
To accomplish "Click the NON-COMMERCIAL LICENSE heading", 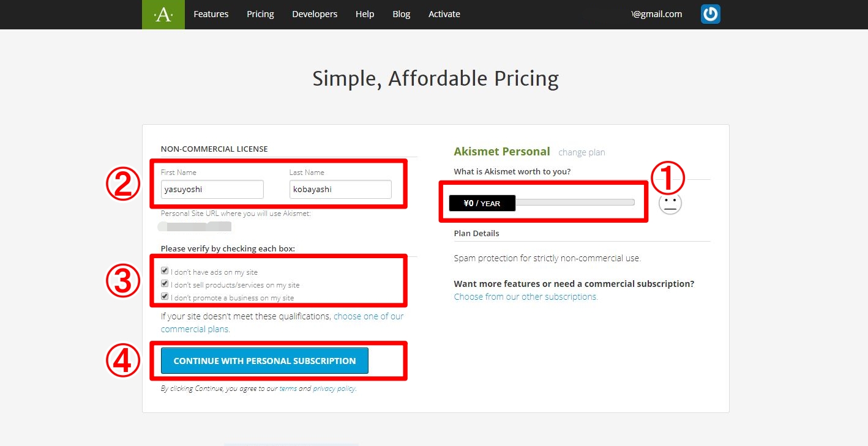I will (214, 149).
